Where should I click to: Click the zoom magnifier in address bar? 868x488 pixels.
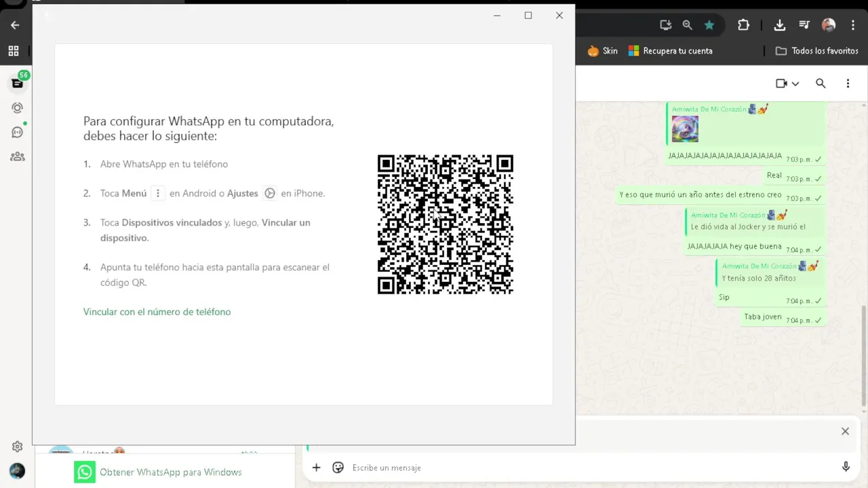click(687, 25)
